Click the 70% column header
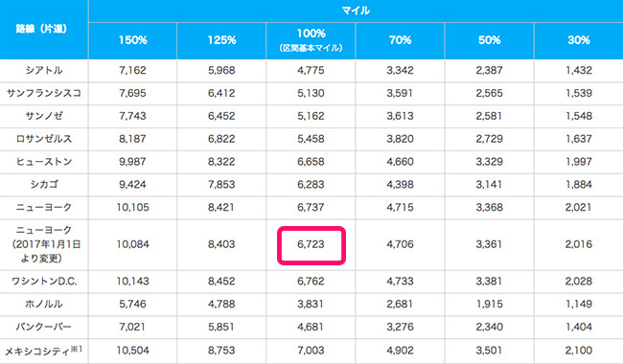Screen dimensions: 623x364 tap(400, 40)
